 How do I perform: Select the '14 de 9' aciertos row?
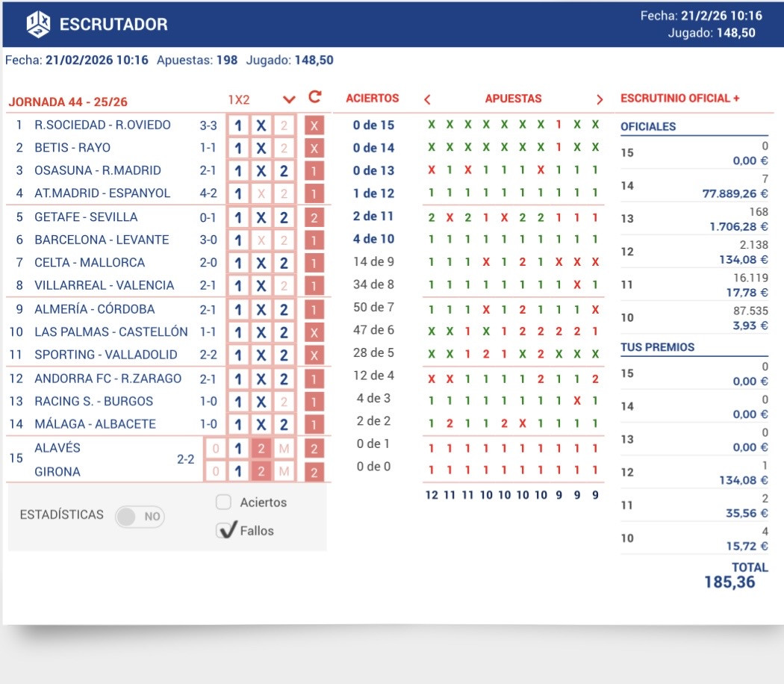click(373, 262)
